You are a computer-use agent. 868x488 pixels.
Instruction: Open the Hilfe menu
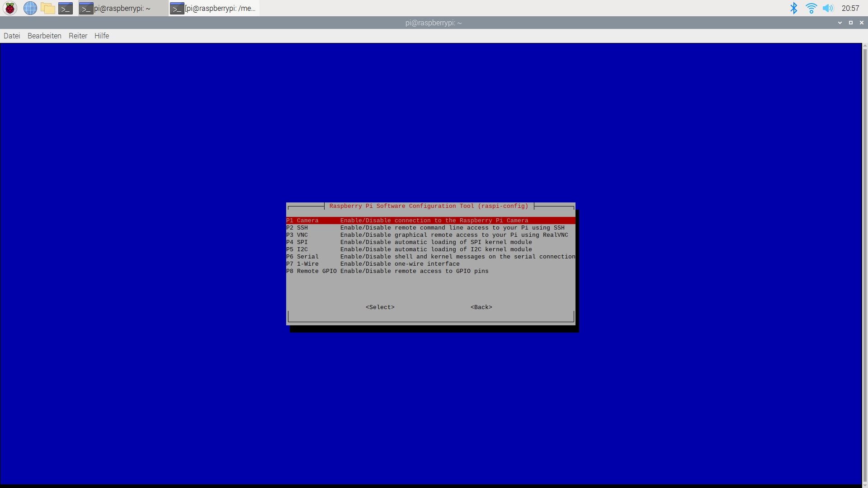pyautogui.click(x=102, y=36)
